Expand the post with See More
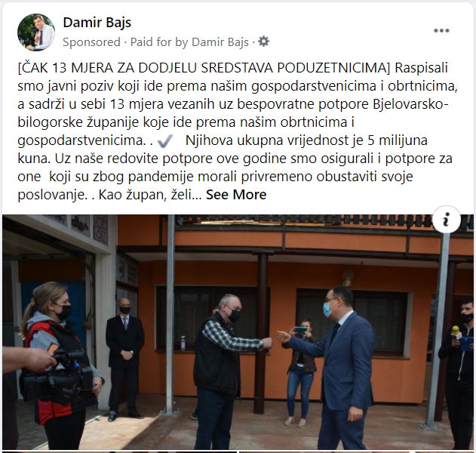 point(236,195)
